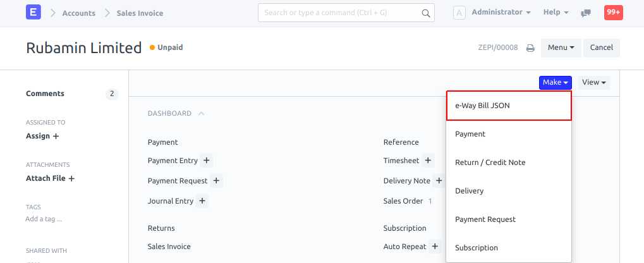This screenshot has height=263, width=644.
Task: Open the View dropdown
Action: [593, 82]
